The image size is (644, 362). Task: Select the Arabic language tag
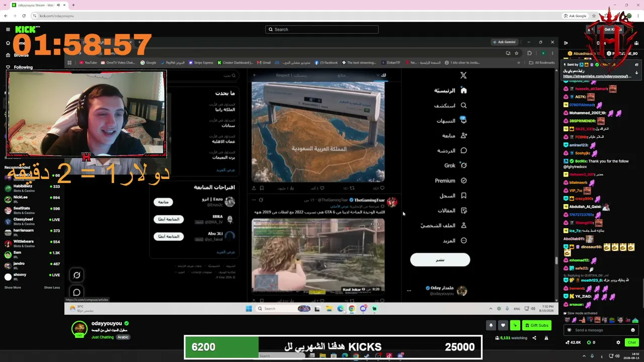click(x=123, y=337)
